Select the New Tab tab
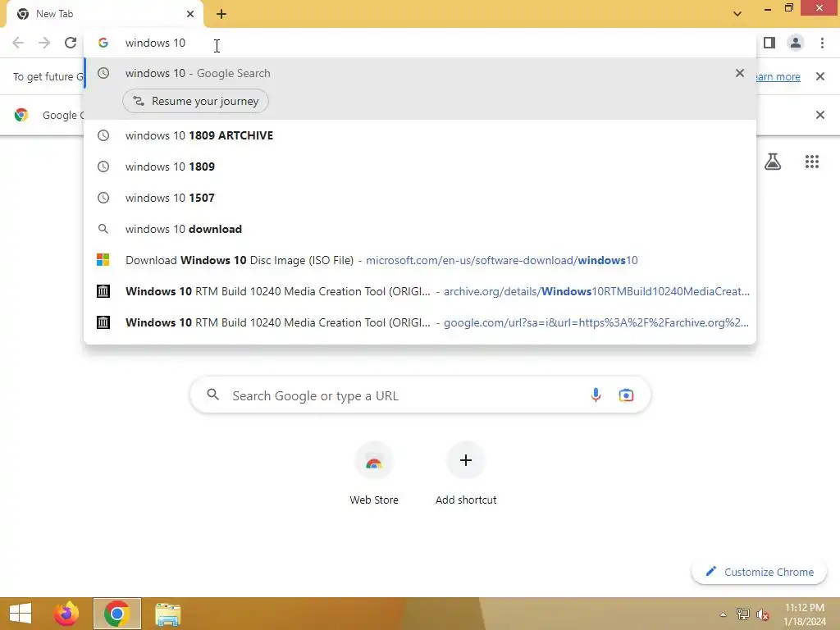The height and width of the screenshot is (630, 840). (105, 14)
